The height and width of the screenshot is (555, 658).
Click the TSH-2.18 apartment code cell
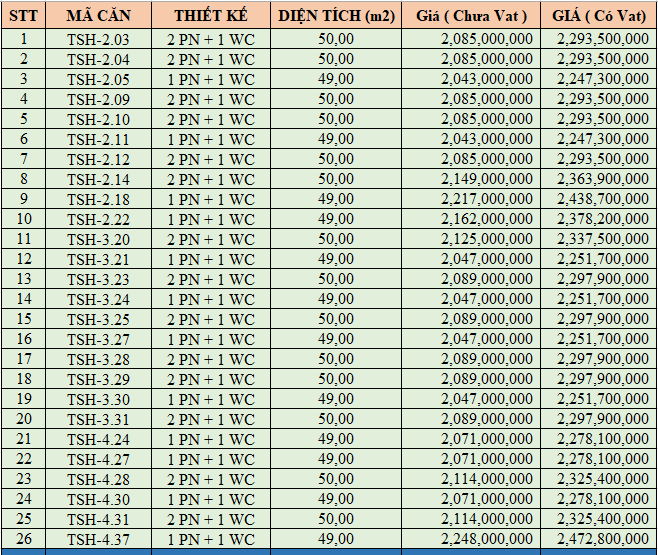point(98,199)
